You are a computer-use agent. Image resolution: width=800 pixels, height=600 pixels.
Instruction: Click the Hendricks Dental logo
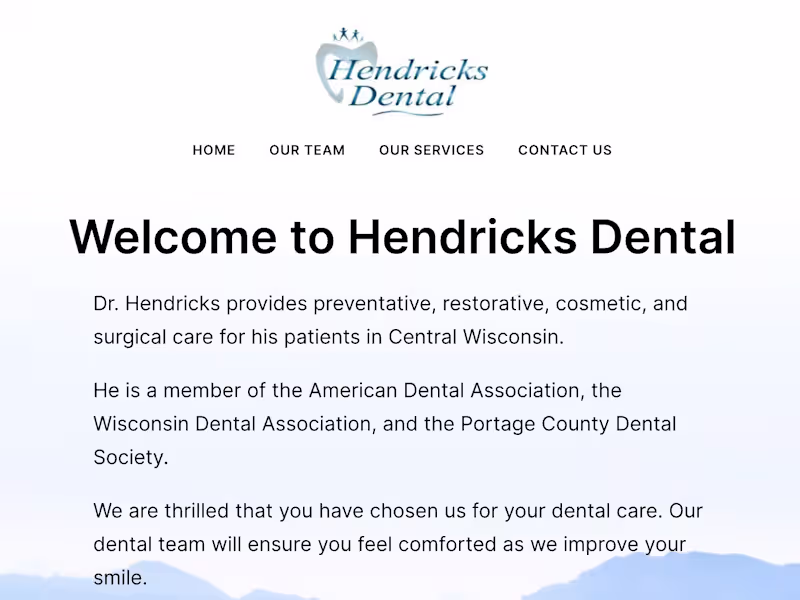(x=402, y=72)
